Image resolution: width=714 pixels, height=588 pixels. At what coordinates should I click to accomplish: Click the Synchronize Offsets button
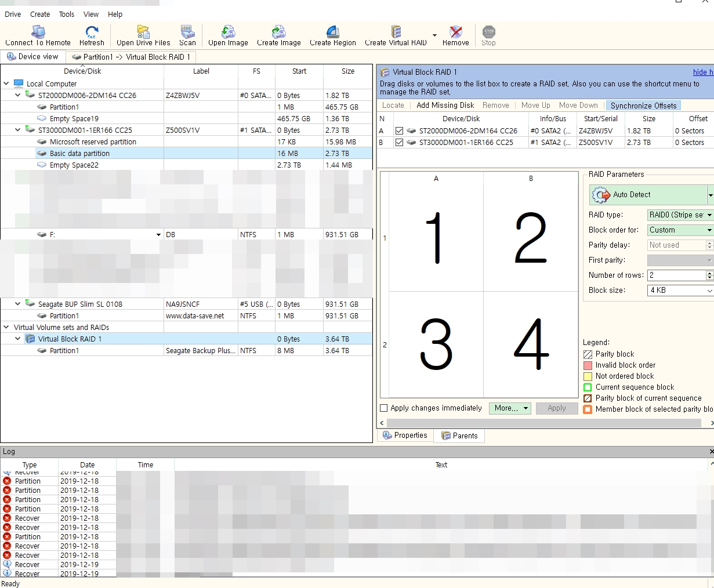point(643,106)
